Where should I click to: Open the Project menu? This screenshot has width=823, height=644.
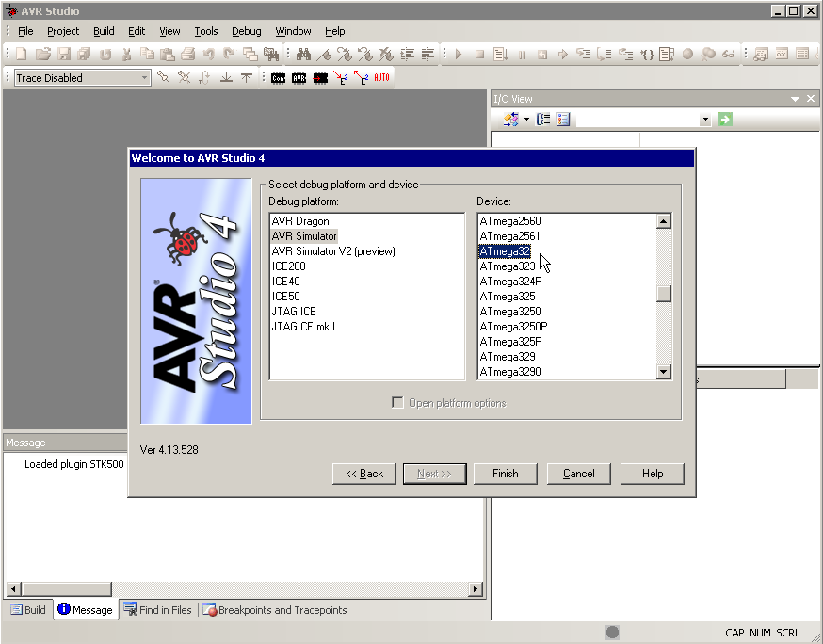(63, 31)
